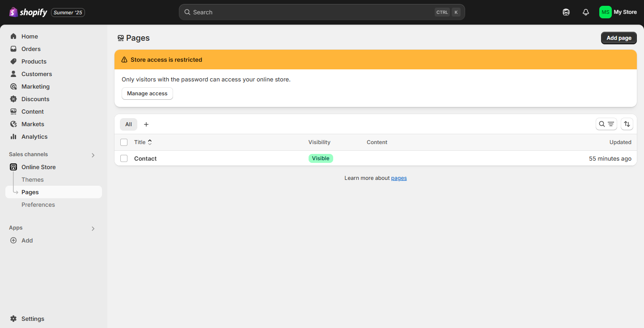Click the Content column header
644x328 pixels.
click(377, 142)
